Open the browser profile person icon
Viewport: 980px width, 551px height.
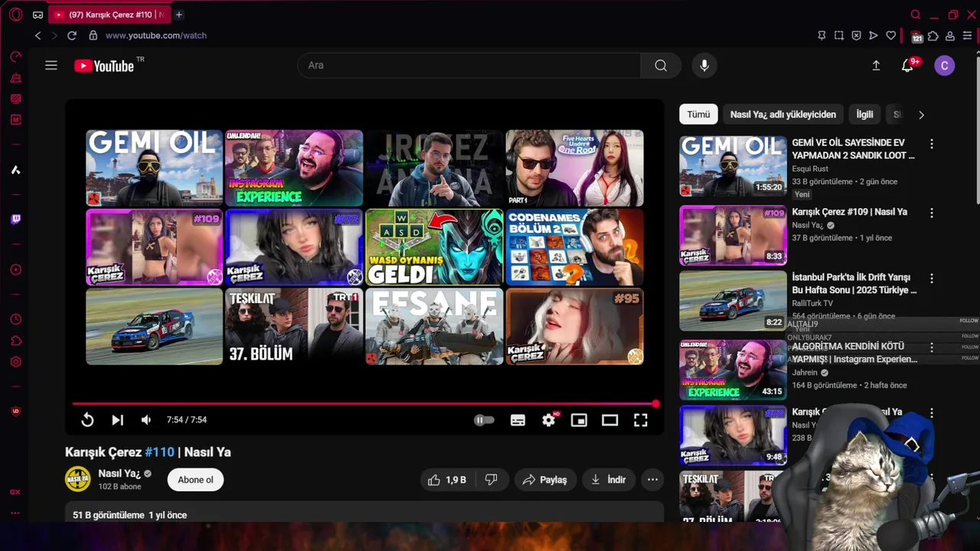point(950,35)
